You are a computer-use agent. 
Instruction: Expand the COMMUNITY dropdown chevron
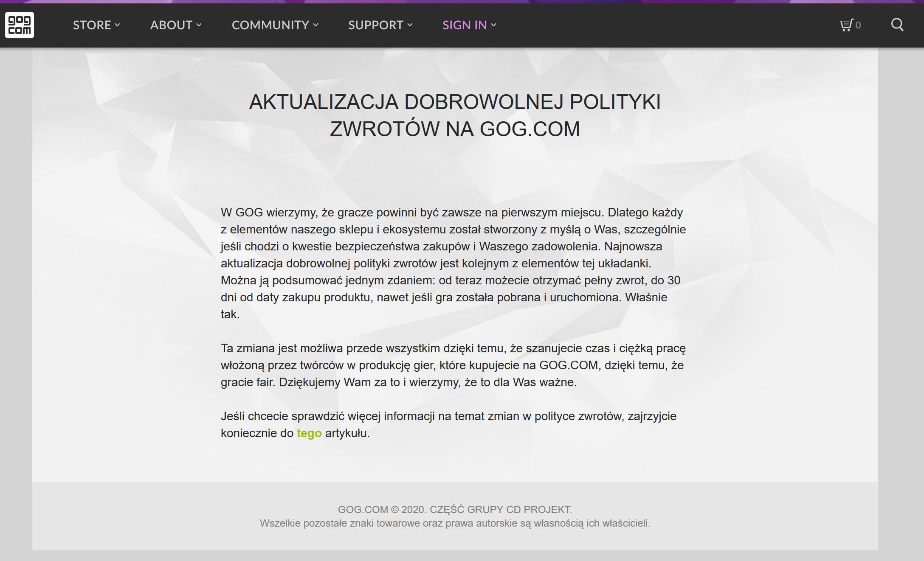316,25
